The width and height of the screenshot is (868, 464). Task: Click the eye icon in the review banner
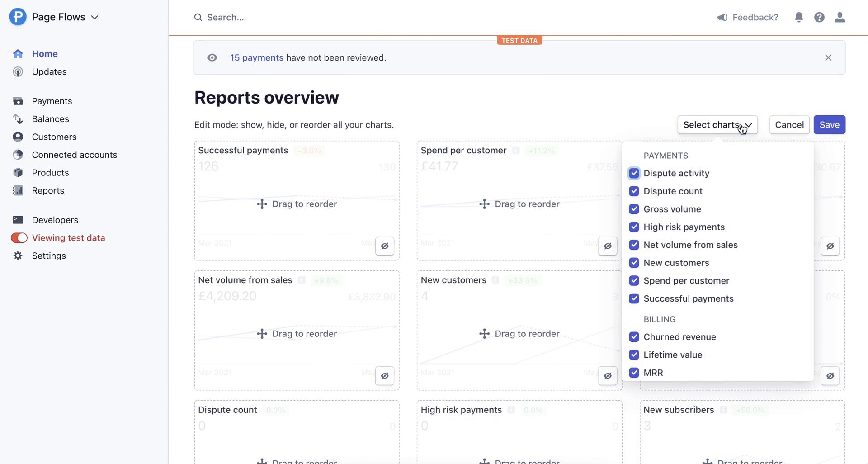pyautogui.click(x=212, y=58)
